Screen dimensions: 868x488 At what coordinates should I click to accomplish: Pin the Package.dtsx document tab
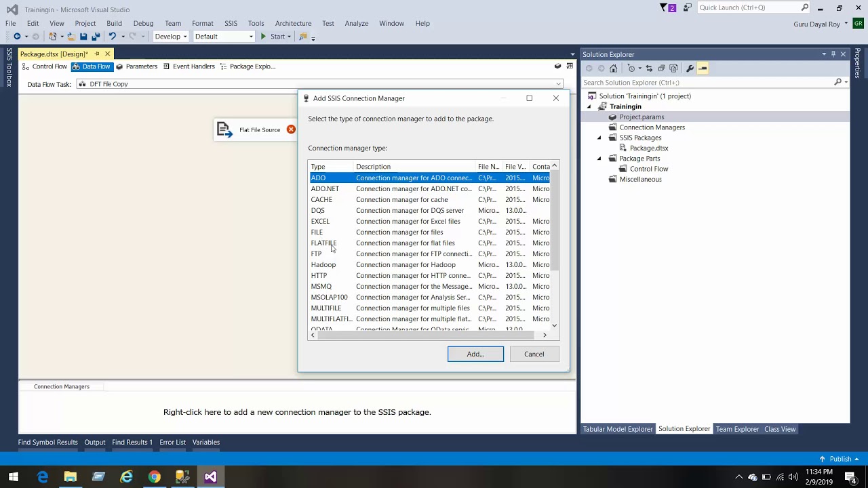[x=97, y=54]
